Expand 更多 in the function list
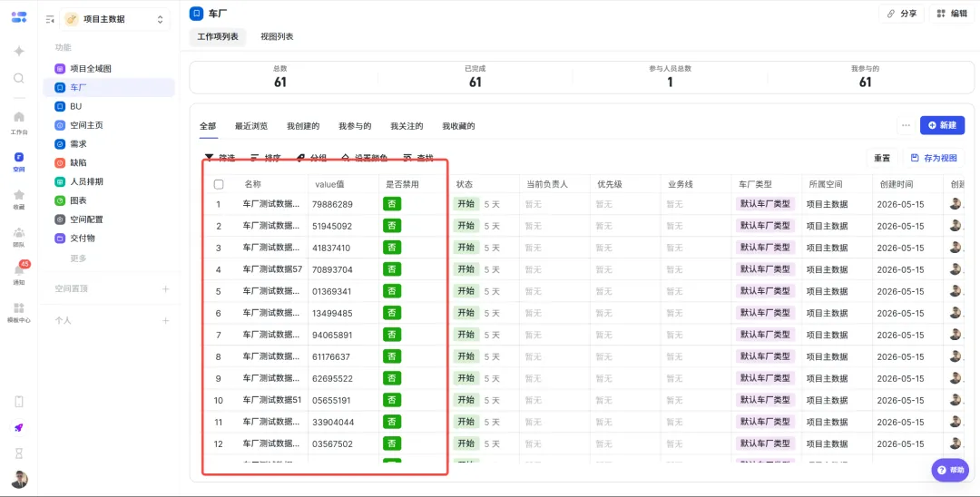Image resolution: width=980 pixels, height=497 pixels. click(78, 258)
